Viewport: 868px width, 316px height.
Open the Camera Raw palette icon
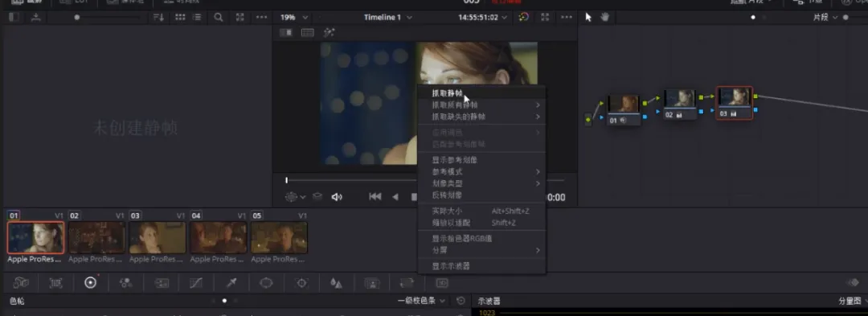click(21, 283)
